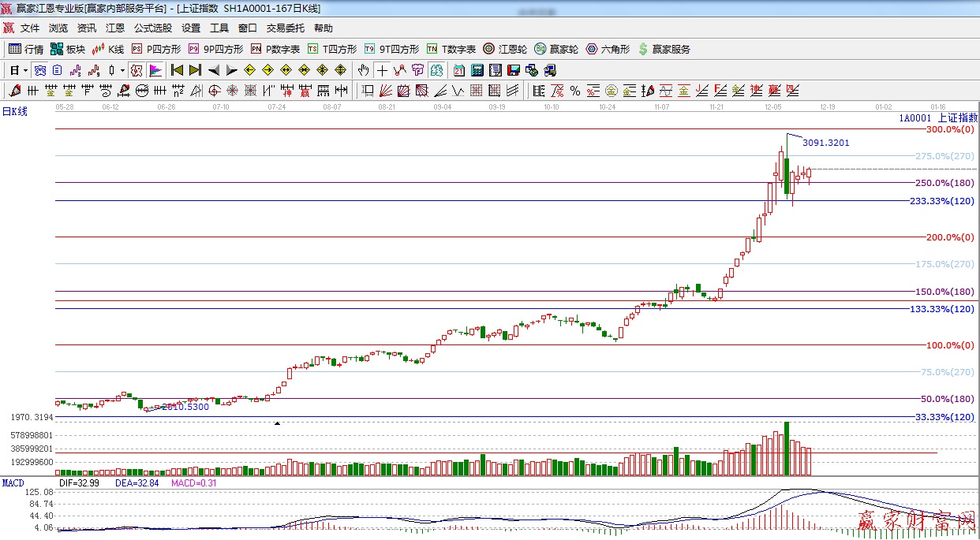Screen dimensions: 980x540
Task: Toggle the crosshair cursor tool
Action: [x=382, y=70]
